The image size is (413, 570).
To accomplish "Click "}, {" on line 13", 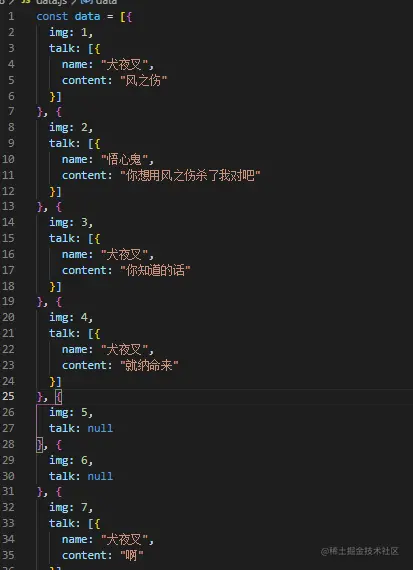I will 49,206.
